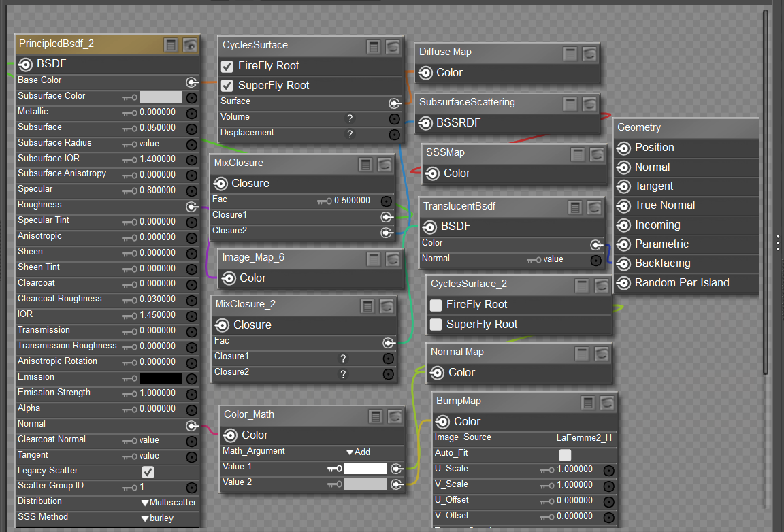Click Clearcoat Roughness value 0.030000
This screenshot has width=784, height=532.
[x=157, y=299]
